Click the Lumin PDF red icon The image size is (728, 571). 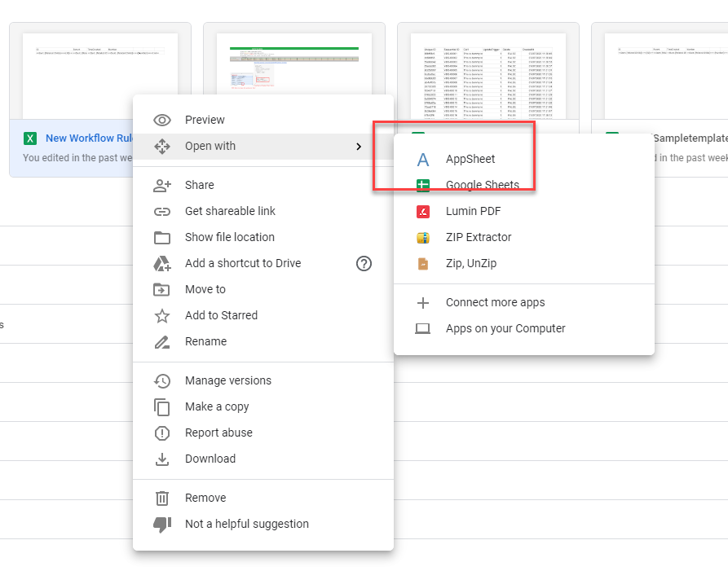[x=423, y=212]
